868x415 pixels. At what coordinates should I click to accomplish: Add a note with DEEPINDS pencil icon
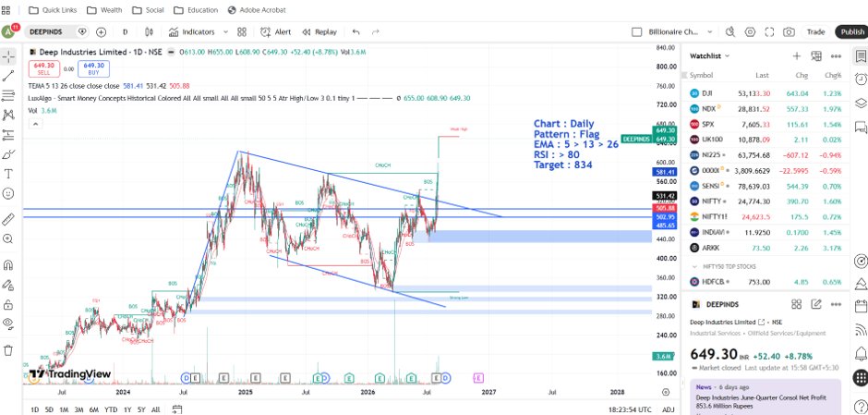coord(816,304)
